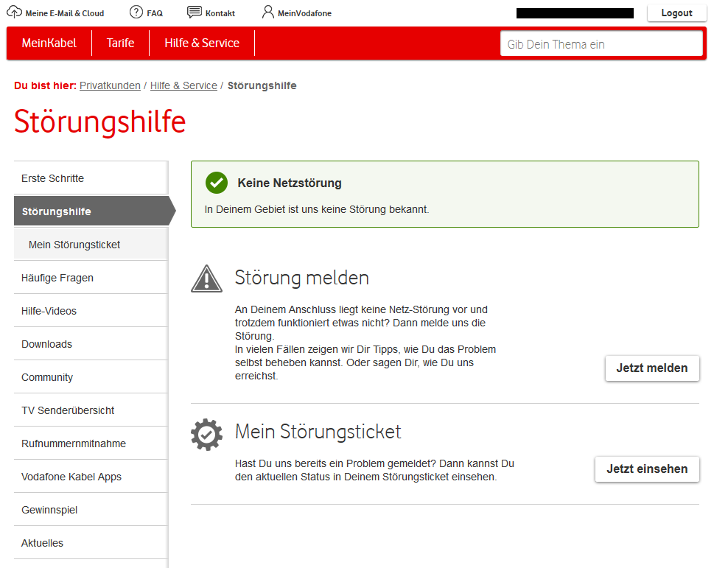Image resolution: width=728 pixels, height=568 pixels.
Task: Open the Kontakt link
Action: 220,13
